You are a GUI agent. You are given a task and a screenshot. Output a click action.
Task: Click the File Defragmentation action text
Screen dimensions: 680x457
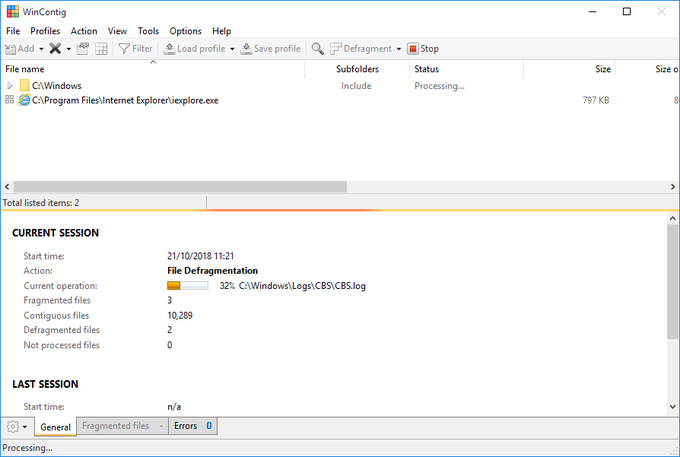tap(212, 271)
